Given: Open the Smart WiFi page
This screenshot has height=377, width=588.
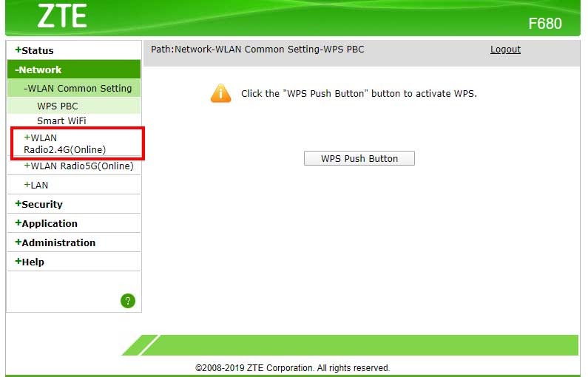Looking at the screenshot, I should coord(61,120).
